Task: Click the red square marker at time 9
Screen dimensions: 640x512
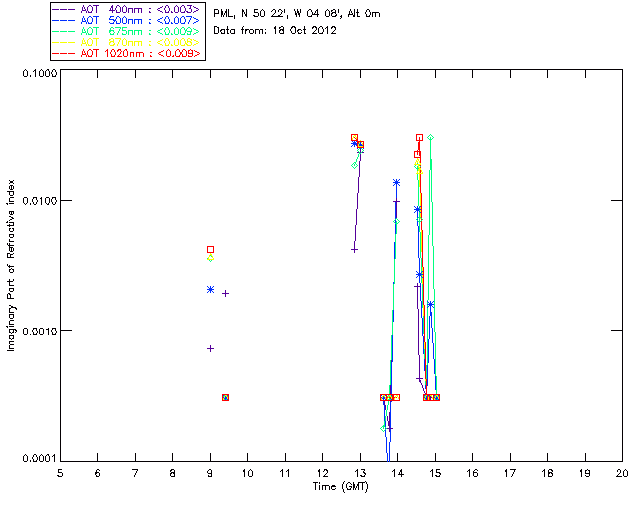Action: tap(210, 249)
